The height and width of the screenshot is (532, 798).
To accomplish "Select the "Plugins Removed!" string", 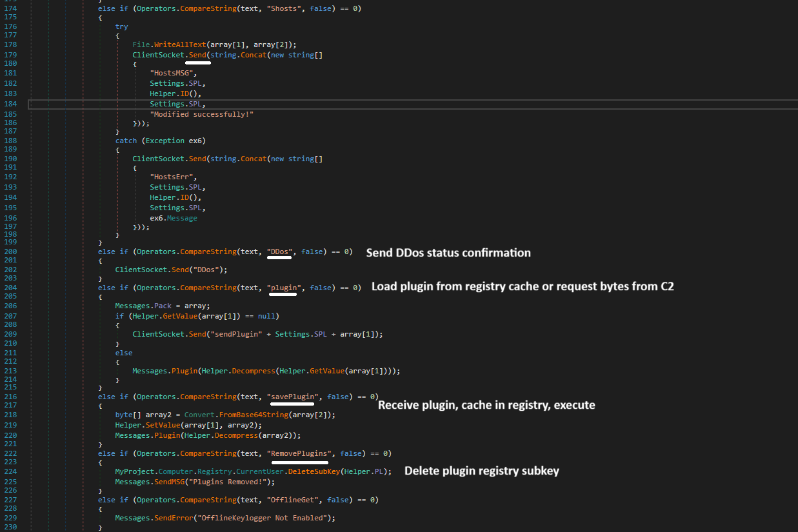I will click(228, 482).
